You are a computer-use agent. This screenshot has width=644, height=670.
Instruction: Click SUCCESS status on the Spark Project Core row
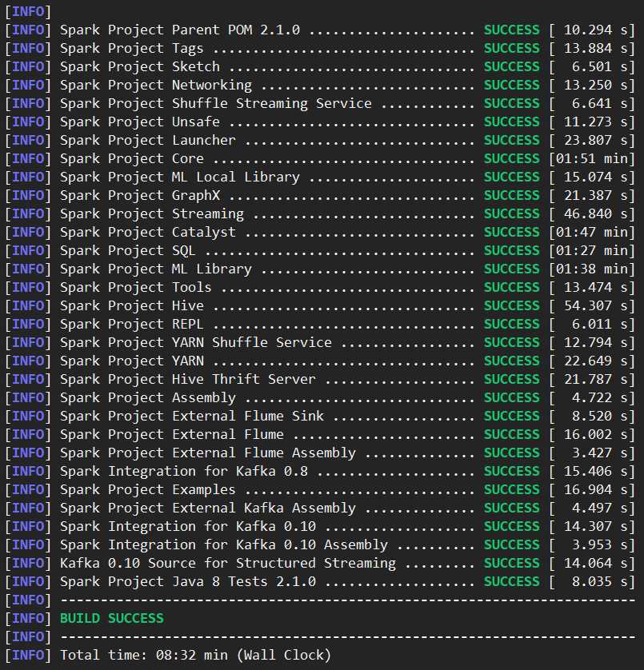tap(511, 159)
